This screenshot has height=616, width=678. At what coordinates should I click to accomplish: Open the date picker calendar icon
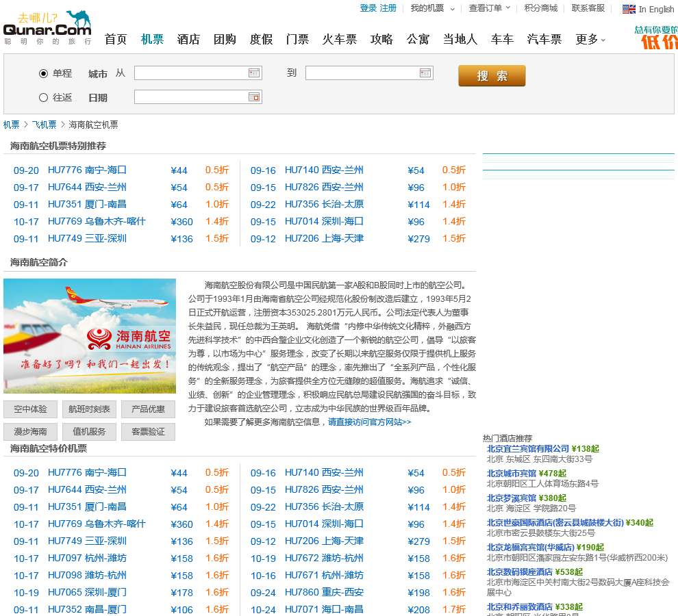pyautogui.click(x=254, y=97)
